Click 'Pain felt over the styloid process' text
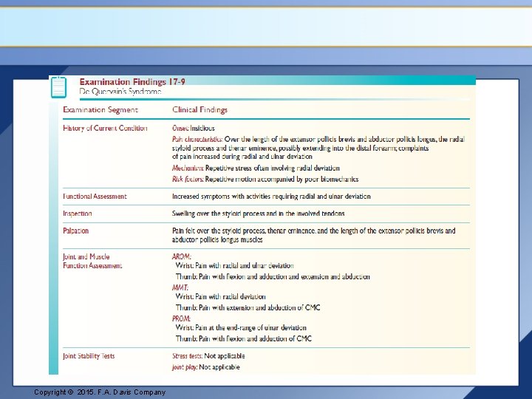The width and height of the screenshot is (532, 399). pos(313,231)
